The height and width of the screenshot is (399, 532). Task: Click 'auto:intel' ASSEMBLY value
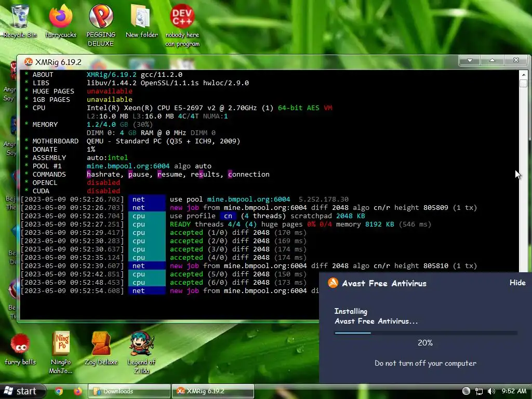[107, 158]
